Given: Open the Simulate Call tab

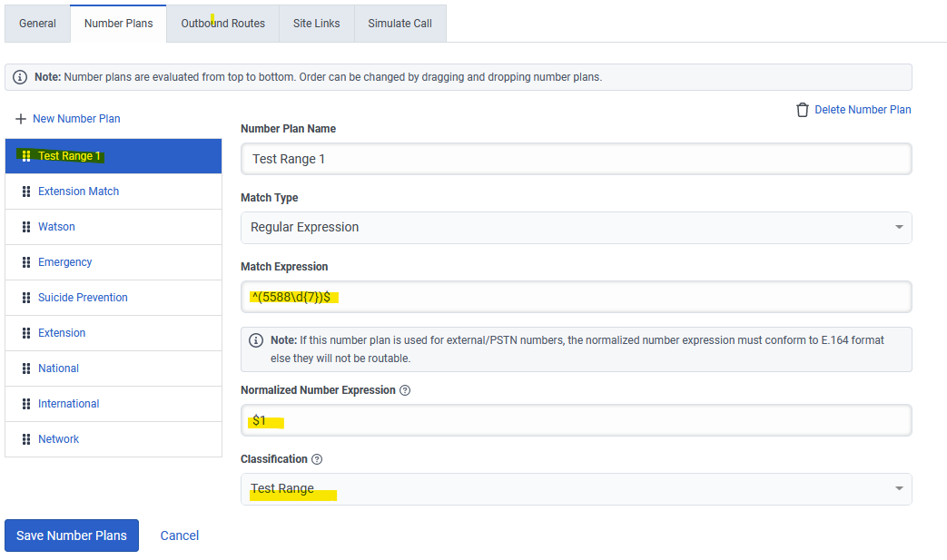Looking at the screenshot, I should click(400, 24).
